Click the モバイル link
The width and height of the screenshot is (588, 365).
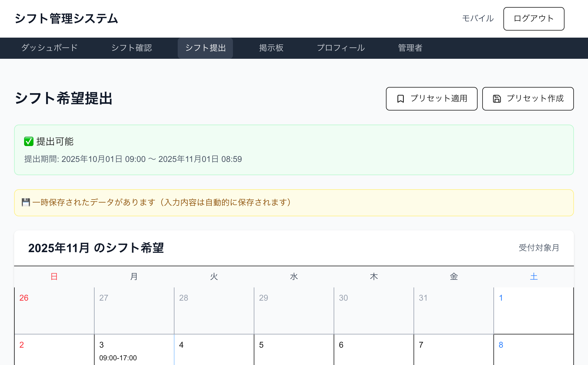pos(478,19)
